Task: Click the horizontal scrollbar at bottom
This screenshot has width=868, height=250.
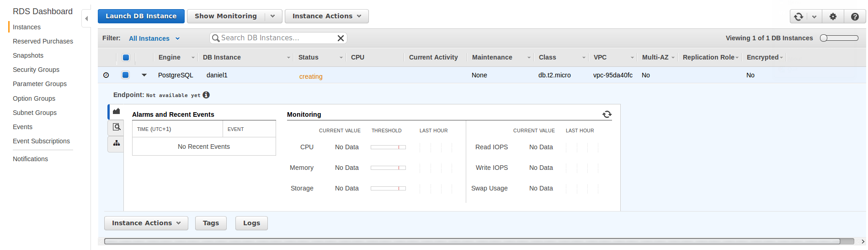Action: (472, 241)
